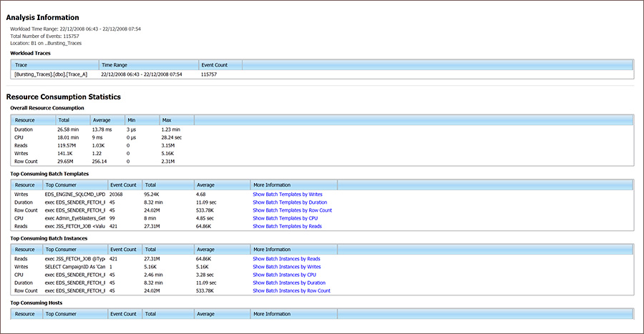The image size is (644, 334).
Task: Open Show Batch Templates by Reads link
Action: pyautogui.click(x=287, y=226)
